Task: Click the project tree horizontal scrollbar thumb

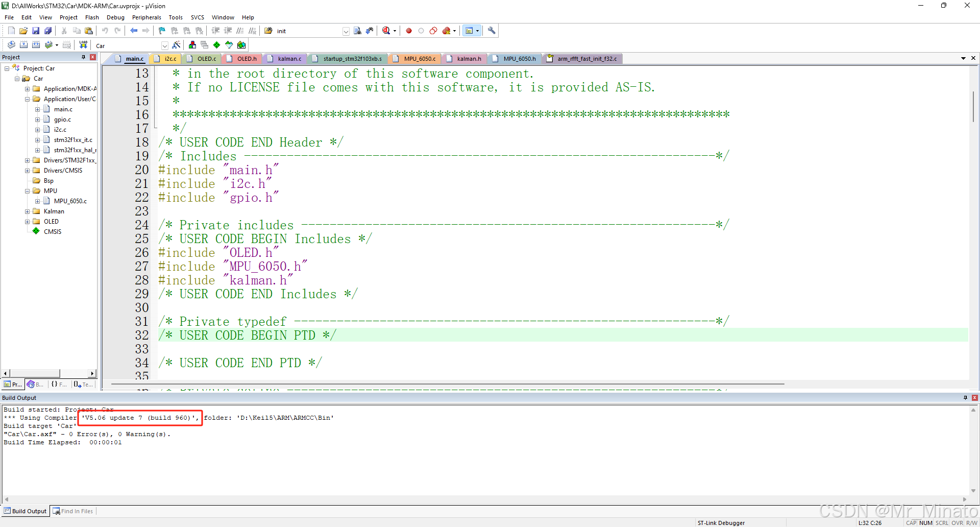Action: pos(35,374)
